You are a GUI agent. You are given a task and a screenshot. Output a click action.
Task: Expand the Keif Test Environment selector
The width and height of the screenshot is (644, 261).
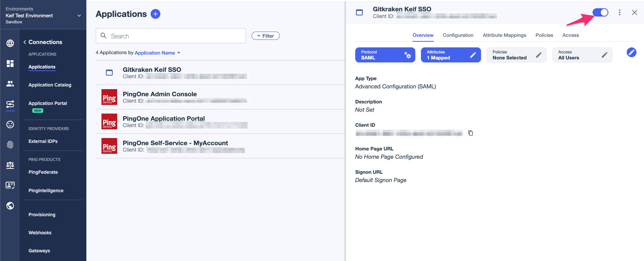pos(43,15)
